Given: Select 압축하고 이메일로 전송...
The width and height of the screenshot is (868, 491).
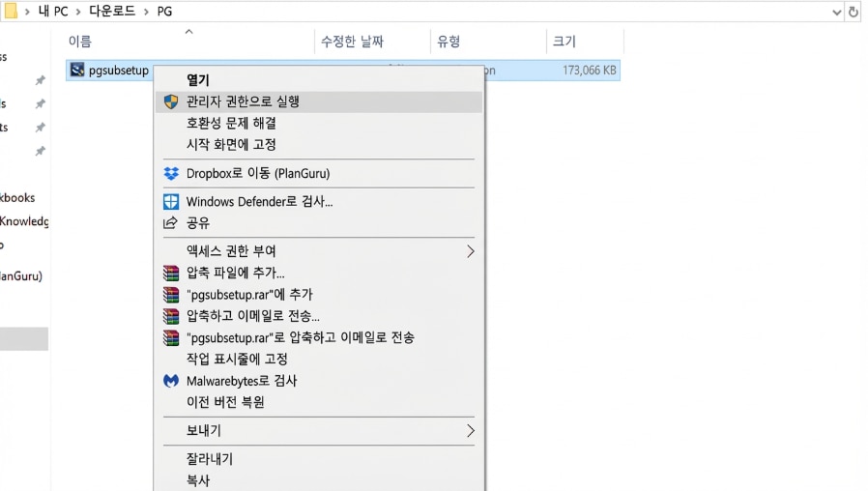Looking at the screenshot, I should pyautogui.click(x=319, y=315).
